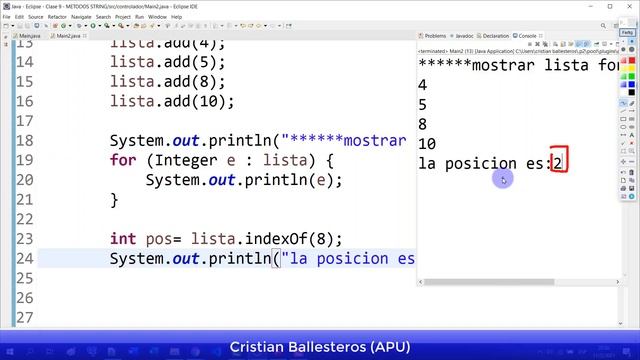This screenshot has height=360, width=640.
Task: Open Display Selected Console dropdown arrow
Action: [x=611, y=44]
